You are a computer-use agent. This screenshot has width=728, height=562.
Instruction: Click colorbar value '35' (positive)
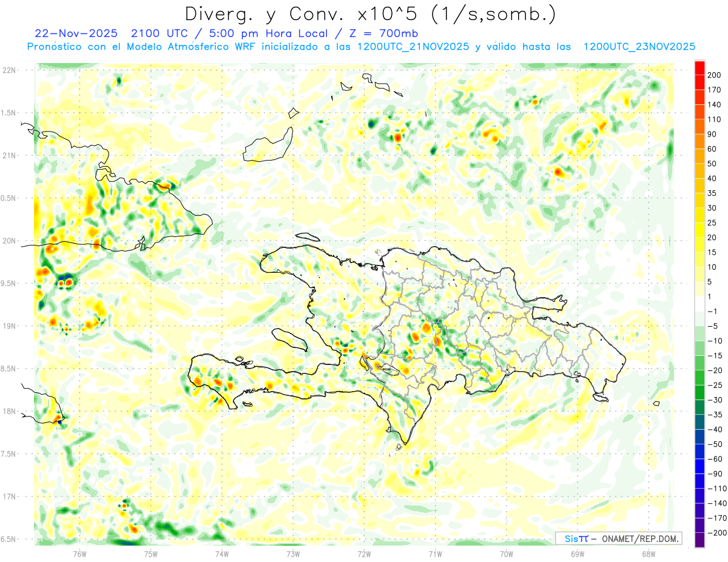click(x=712, y=193)
